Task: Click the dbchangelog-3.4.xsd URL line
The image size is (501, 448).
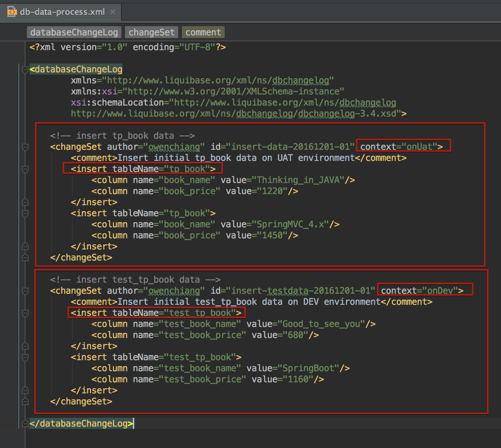Action: (x=239, y=114)
